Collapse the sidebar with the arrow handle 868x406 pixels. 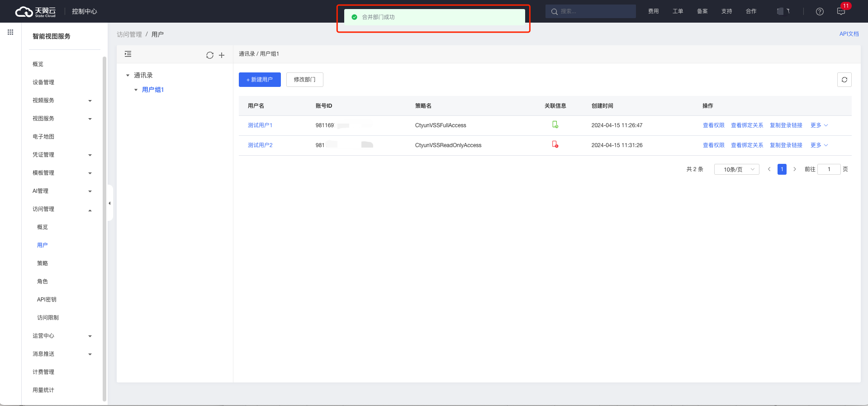pos(109,203)
